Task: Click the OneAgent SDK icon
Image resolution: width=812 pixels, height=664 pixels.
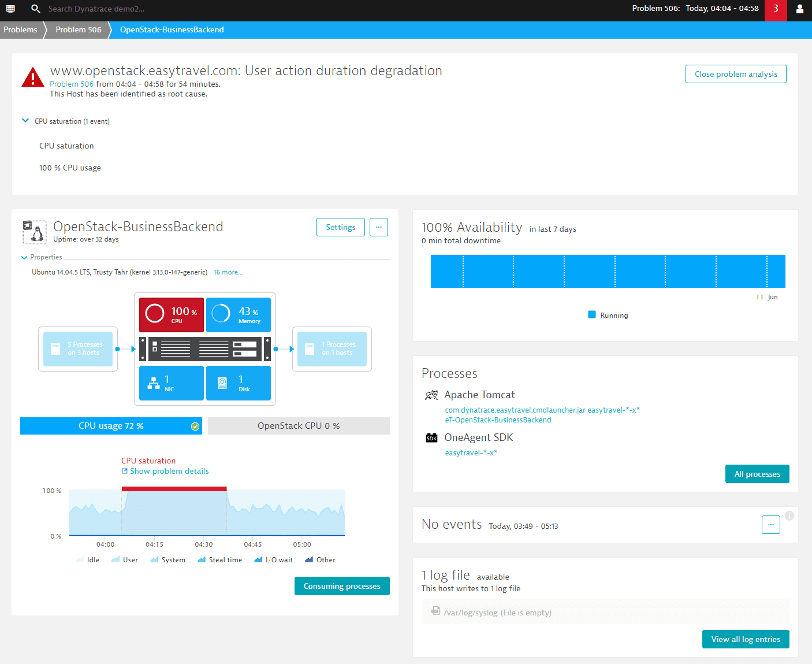Action: coord(431,438)
